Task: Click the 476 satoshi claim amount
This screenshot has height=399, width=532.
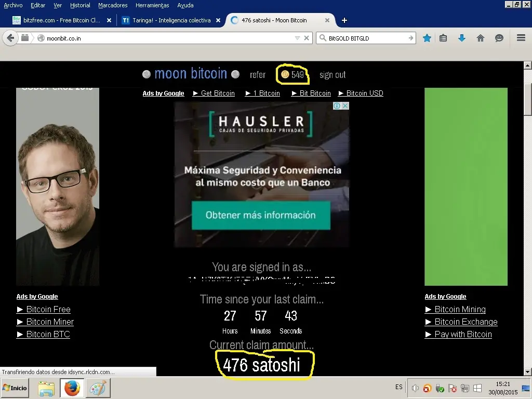Action: (x=262, y=365)
